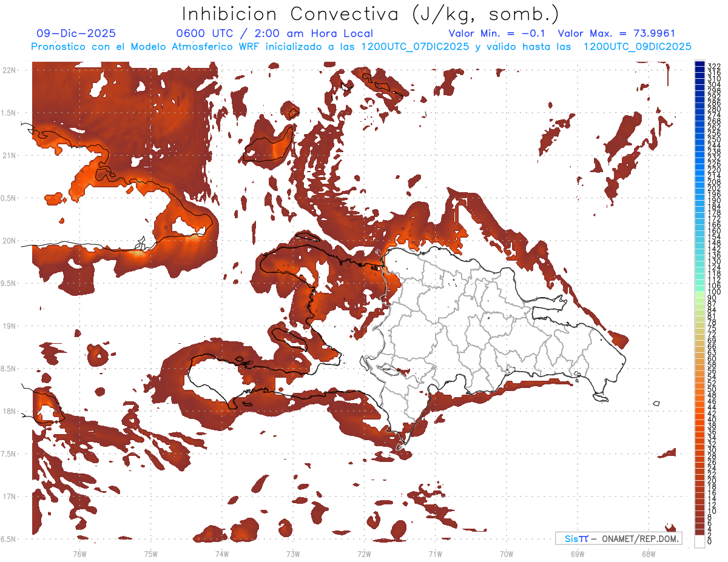The height and width of the screenshot is (562, 728).
Task: Click the 202 value on the color scale
Action: coord(713,189)
